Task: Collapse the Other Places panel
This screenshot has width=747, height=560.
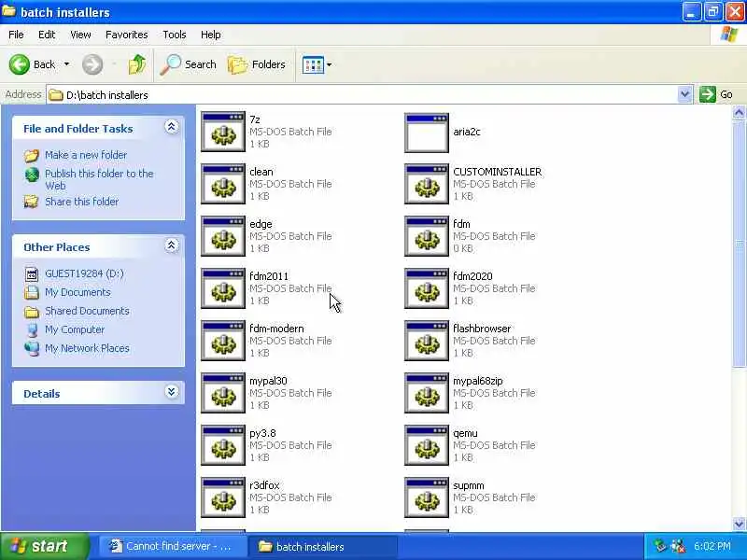Action: click(x=172, y=245)
